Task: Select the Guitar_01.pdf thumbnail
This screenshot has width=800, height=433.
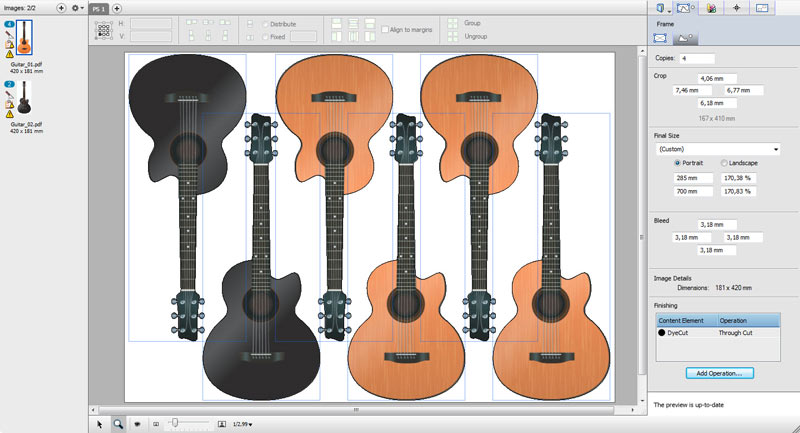Action: pyautogui.click(x=24, y=37)
